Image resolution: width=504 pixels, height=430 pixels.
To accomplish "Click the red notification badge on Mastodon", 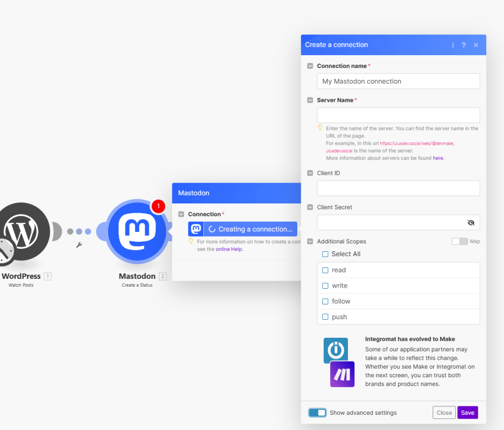I will tap(158, 206).
